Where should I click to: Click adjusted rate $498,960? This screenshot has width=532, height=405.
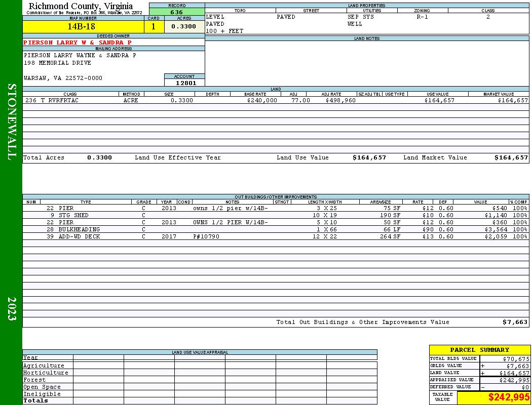tap(340, 100)
